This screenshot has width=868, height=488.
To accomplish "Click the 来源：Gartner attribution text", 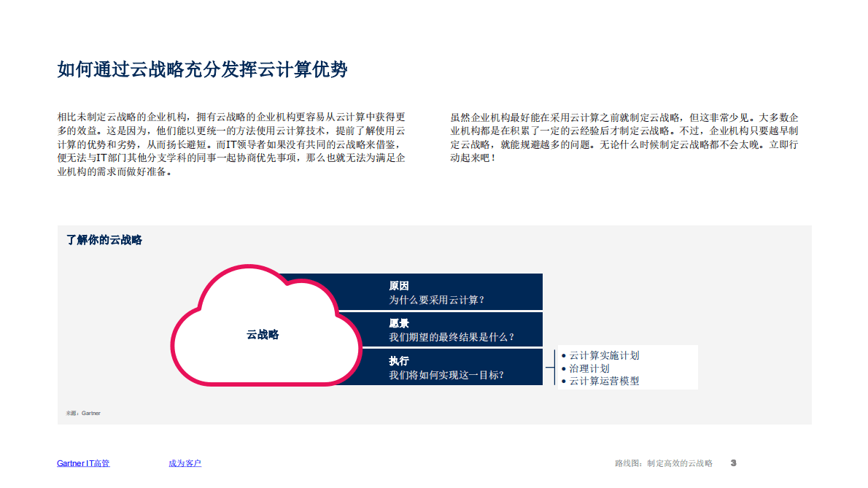I will (82, 412).
